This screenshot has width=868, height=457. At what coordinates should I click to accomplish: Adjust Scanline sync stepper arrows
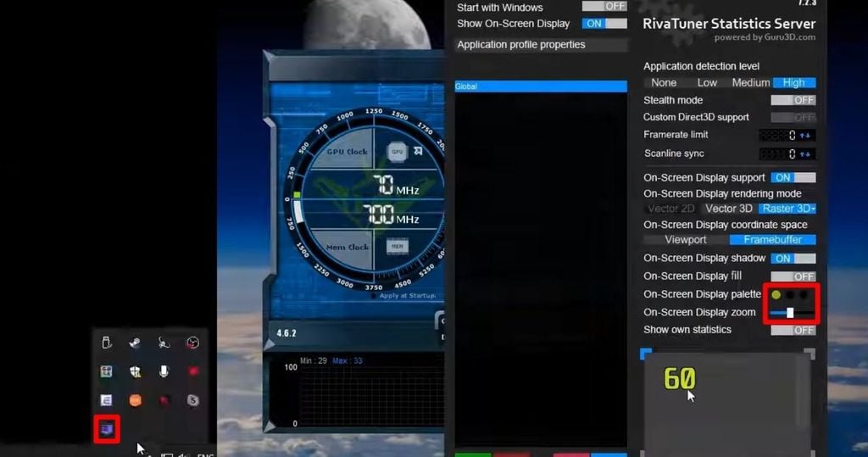(806, 154)
